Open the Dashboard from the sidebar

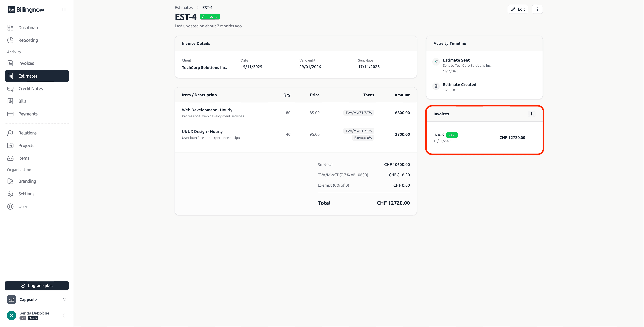click(x=29, y=28)
